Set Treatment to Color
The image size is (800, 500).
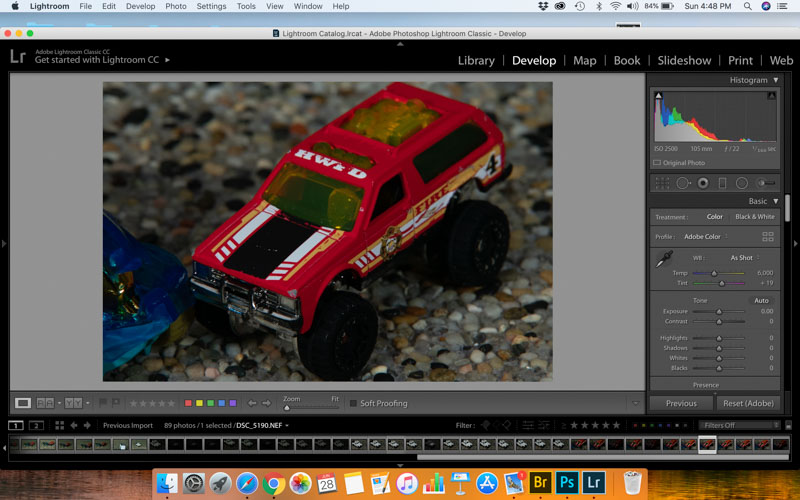coord(714,216)
